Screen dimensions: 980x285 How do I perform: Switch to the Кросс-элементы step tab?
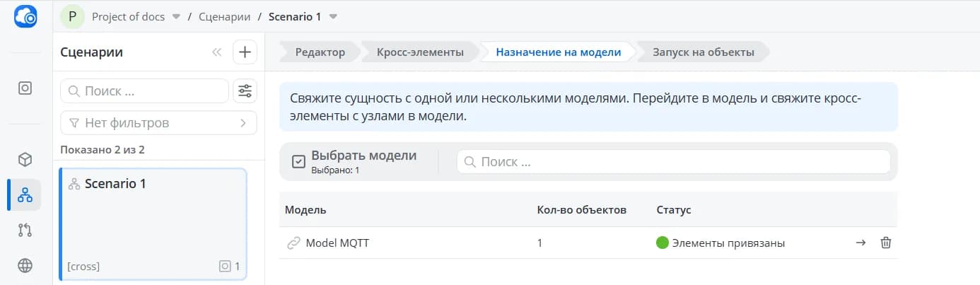[420, 52]
